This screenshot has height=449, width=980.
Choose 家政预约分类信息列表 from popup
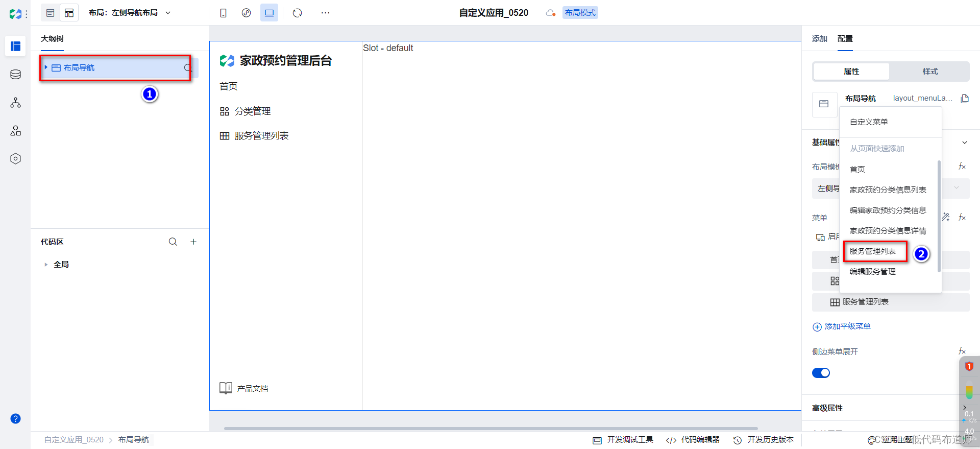click(889, 190)
